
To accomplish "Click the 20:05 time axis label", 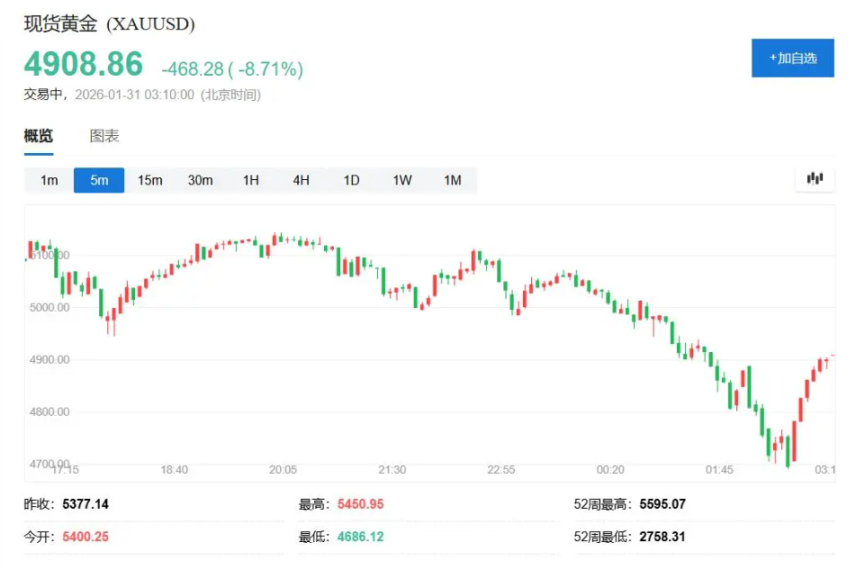I will pyautogui.click(x=283, y=469).
